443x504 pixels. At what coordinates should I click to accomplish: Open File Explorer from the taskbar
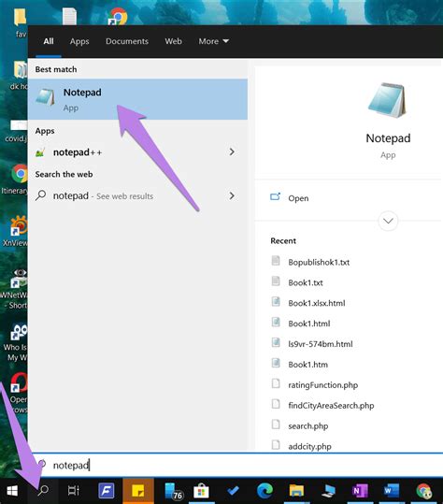296,491
